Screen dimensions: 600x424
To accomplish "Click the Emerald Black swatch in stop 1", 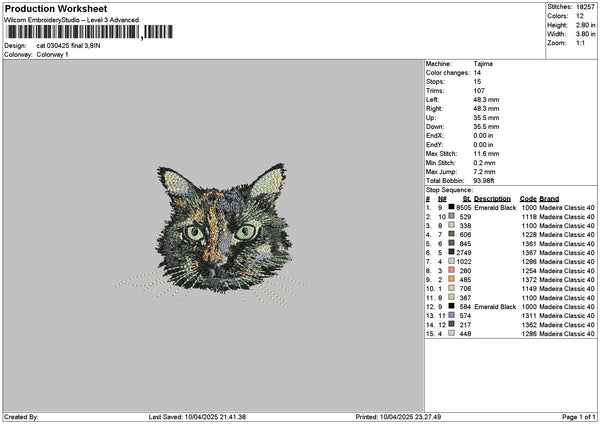I will coord(452,207).
